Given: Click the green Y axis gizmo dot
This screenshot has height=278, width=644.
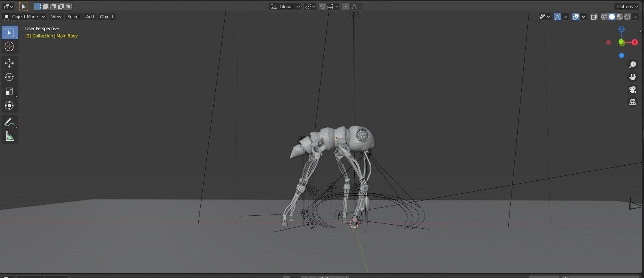Looking at the screenshot, I should pyautogui.click(x=622, y=42).
